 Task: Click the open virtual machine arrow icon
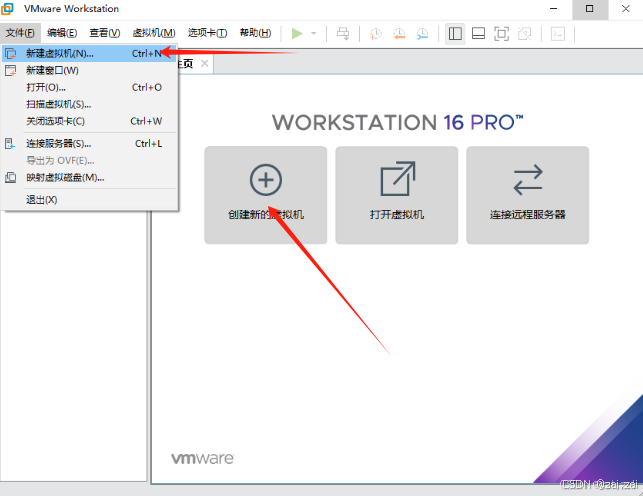[398, 179]
